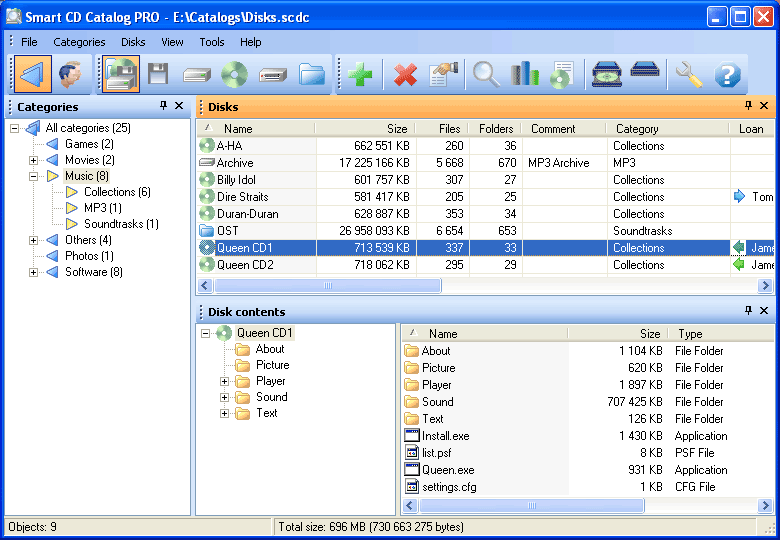This screenshot has width=780, height=540.
Task: Open search with the magnifying glass icon
Action: click(x=486, y=75)
